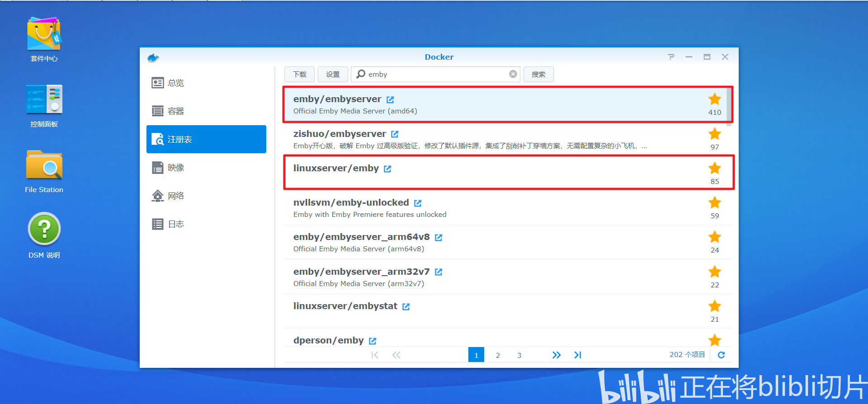This screenshot has height=404, width=868.
Task: Click the star icon for emby/embyserver_arm32v7
Action: click(x=715, y=272)
